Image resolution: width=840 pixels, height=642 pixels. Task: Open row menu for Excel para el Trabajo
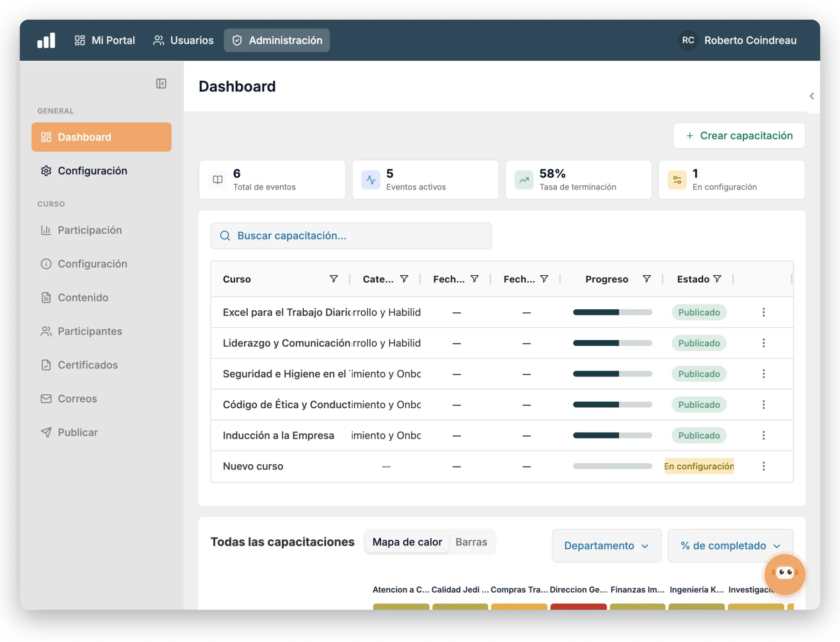click(x=763, y=312)
